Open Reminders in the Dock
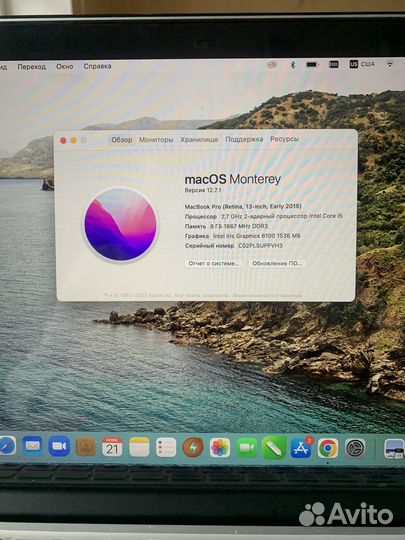405x540 pixels. point(166,447)
